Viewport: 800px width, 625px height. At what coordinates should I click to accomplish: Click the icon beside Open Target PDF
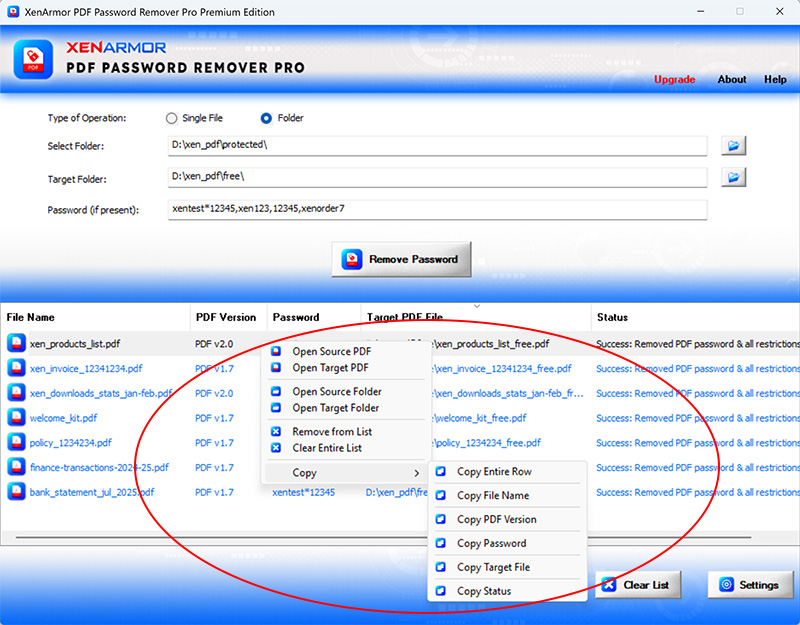coord(276,367)
